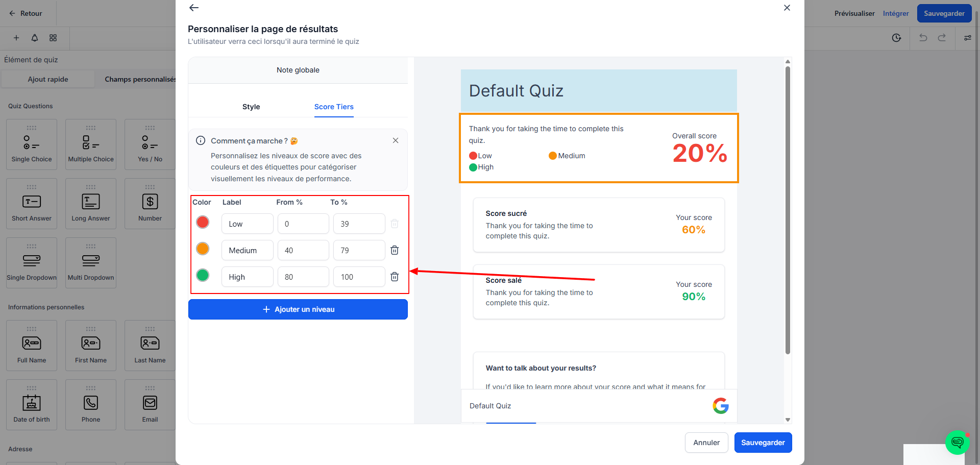Add the Email field element
Image resolution: width=980 pixels, height=465 pixels.
(150, 405)
